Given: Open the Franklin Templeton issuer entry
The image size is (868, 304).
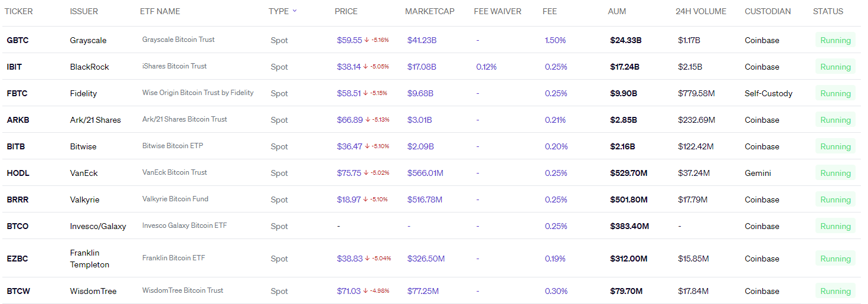Looking at the screenshot, I should click(90, 259).
